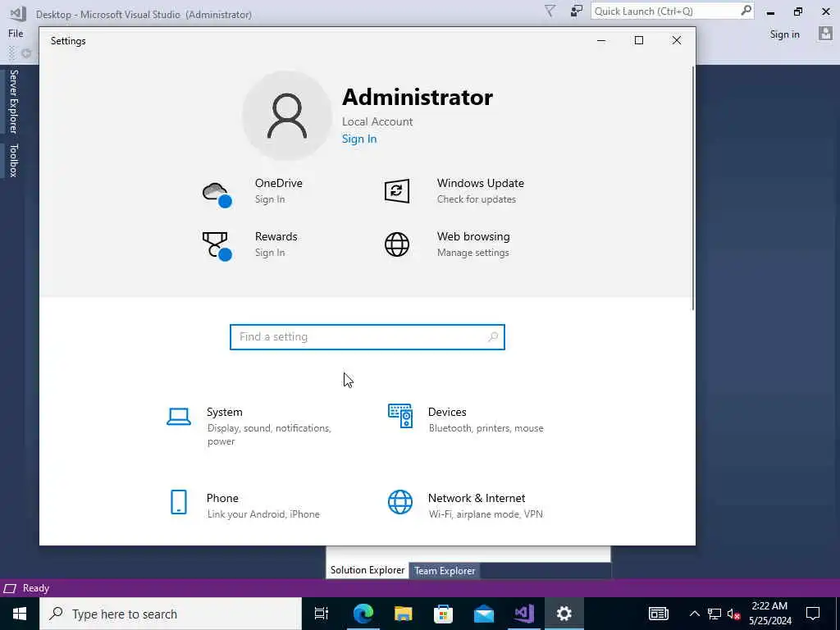The image size is (840, 630).
Task: Switch to the Solution Explorer tab
Action: [367, 570]
